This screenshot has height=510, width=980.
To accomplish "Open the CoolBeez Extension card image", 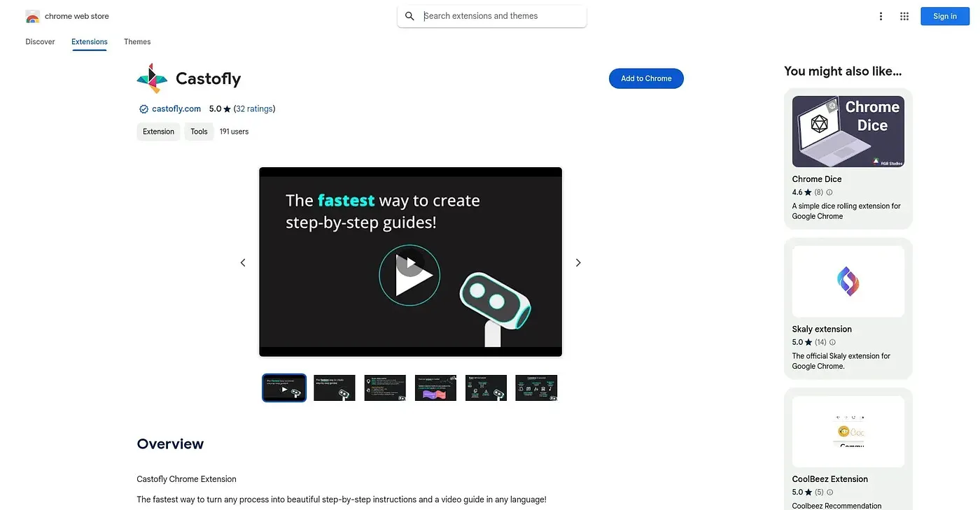I will (x=848, y=432).
